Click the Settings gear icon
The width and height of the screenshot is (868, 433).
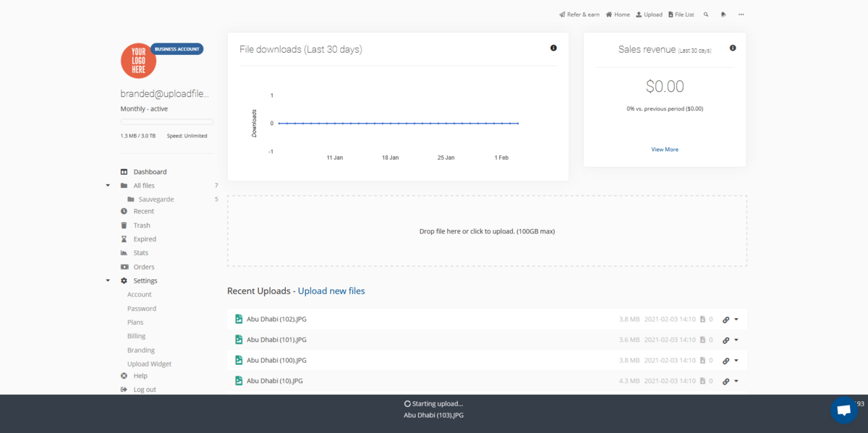click(x=124, y=280)
